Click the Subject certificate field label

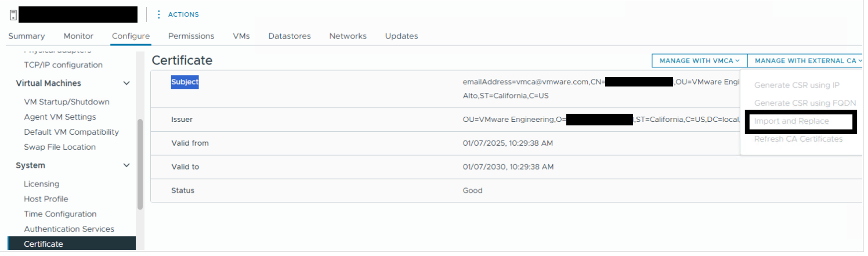click(185, 82)
